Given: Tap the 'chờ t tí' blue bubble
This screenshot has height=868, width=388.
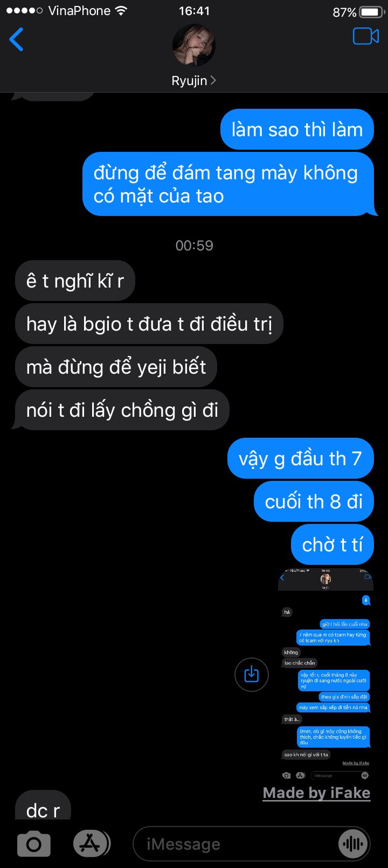Looking at the screenshot, I should (332, 544).
